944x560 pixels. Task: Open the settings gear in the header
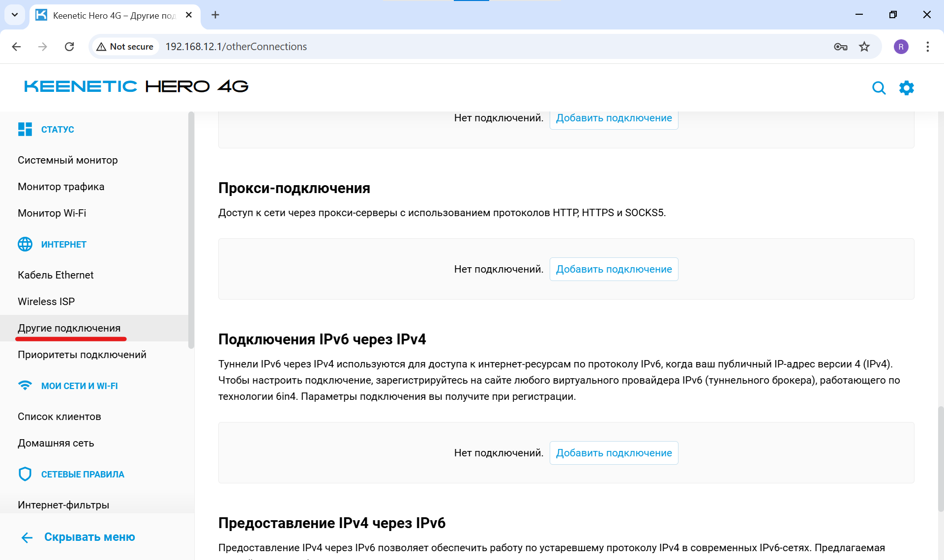[x=907, y=88]
